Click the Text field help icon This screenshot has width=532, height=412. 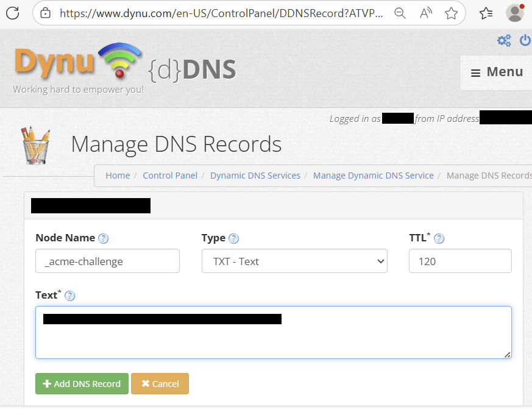tap(69, 296)
